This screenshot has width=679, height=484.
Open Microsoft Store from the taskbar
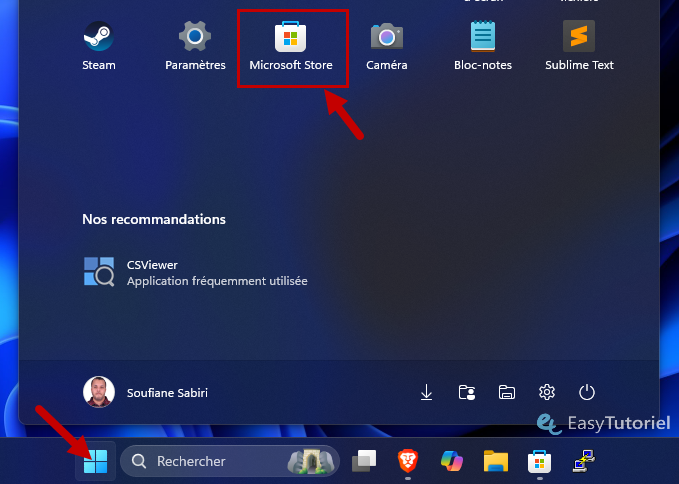(x=540, y=461)
